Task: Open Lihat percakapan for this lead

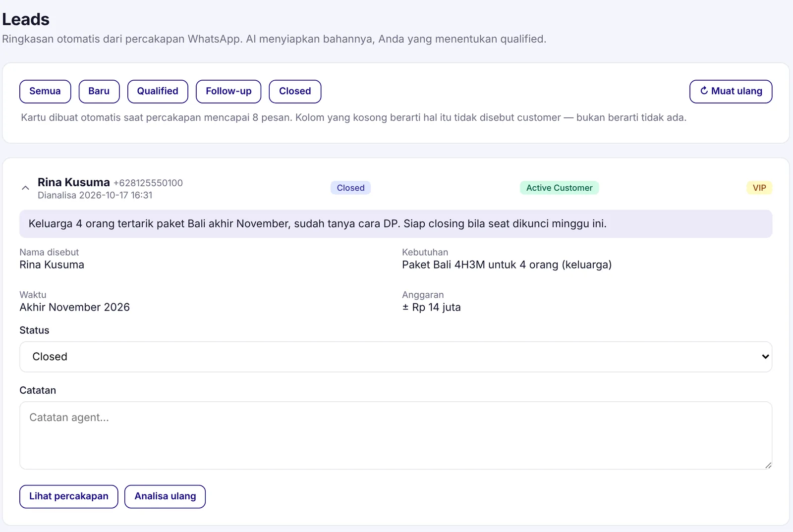Action: (x=69, y=496)
